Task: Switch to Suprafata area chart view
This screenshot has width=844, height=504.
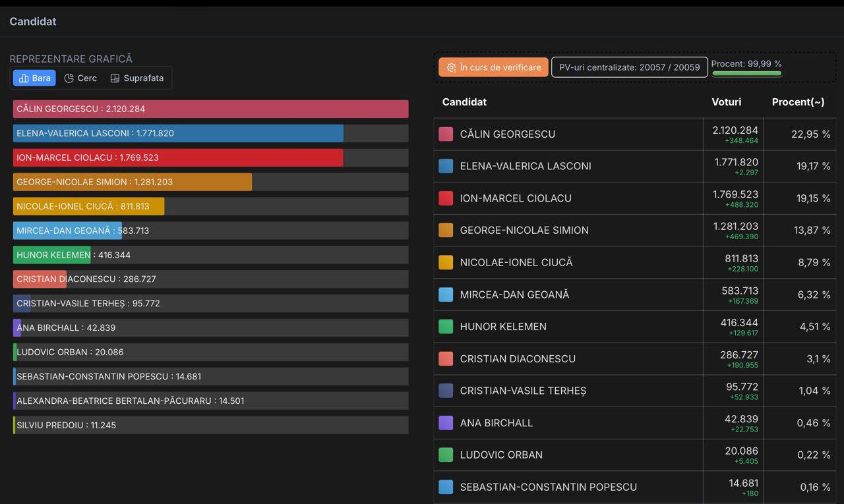Action: (x=136, y=78)
